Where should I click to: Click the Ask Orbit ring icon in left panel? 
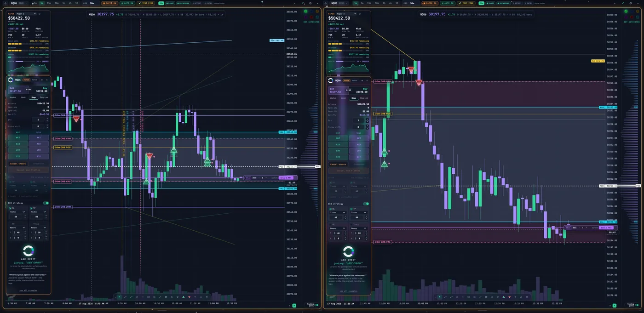29,250
